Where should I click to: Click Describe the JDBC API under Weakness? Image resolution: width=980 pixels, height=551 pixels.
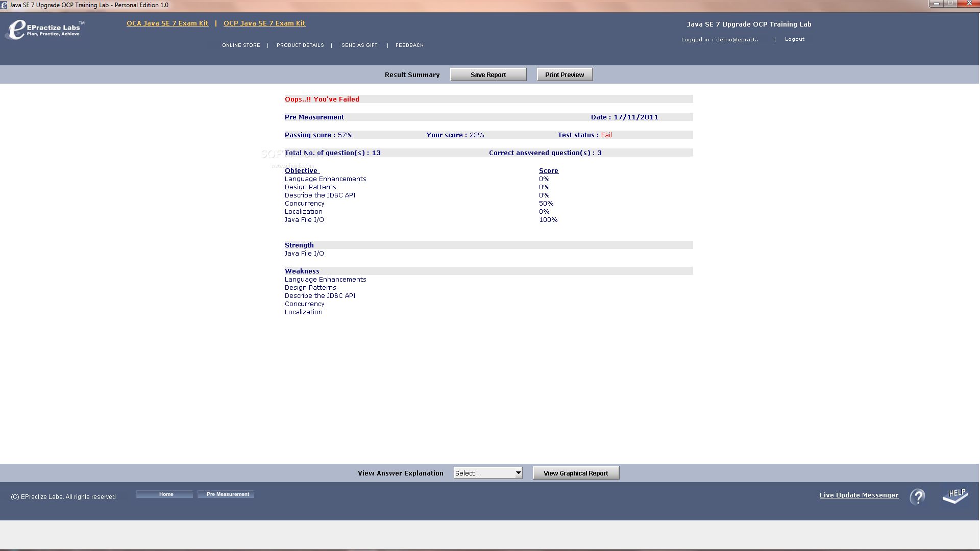point(320,296)
